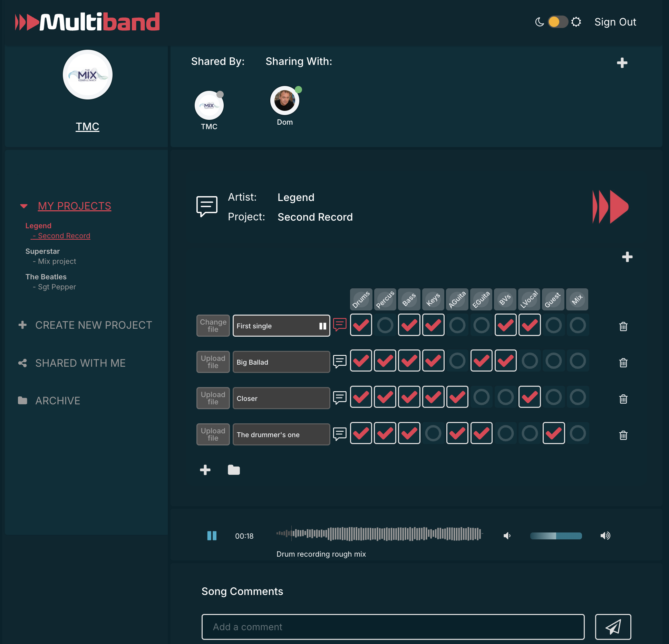669x644 pixels.
Task: Open The Beatles Sgt Pepper project
Action: coord(57,287)
